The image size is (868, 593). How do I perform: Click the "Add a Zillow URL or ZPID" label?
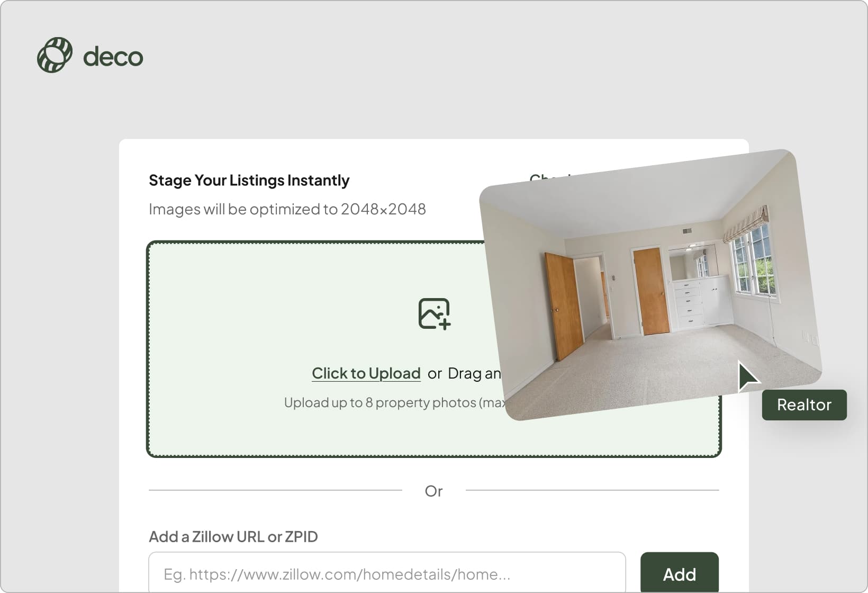pyautogui.click(x=233, y=537)
